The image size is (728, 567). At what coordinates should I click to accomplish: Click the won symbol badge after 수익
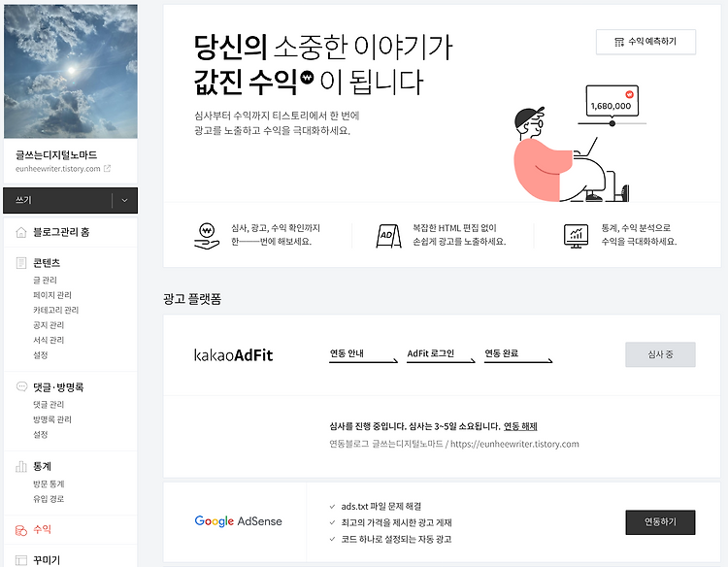click(307, 77)
